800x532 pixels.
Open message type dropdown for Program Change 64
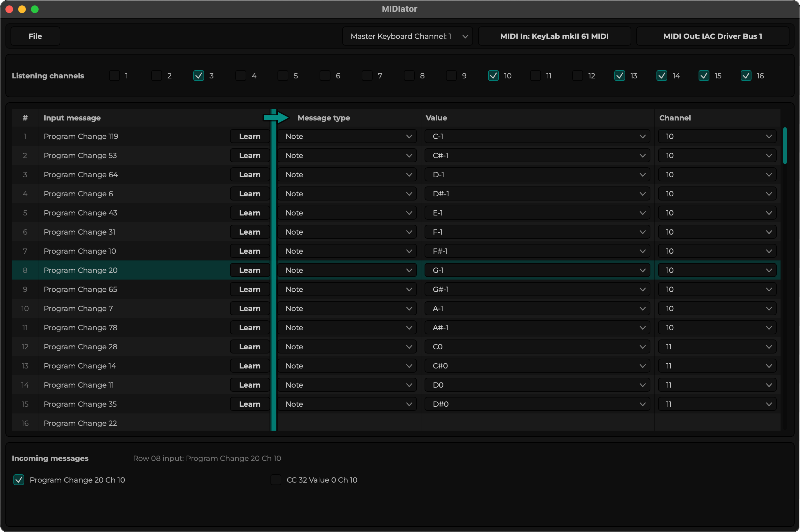pyautogui.click(x=347, y=174)
